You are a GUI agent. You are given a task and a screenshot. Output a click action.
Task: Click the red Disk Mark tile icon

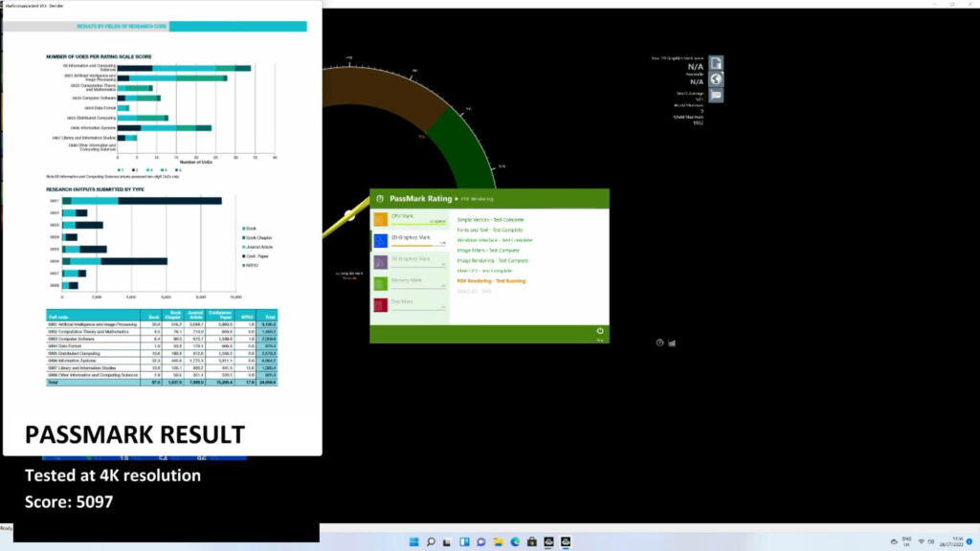click(381, 305)
